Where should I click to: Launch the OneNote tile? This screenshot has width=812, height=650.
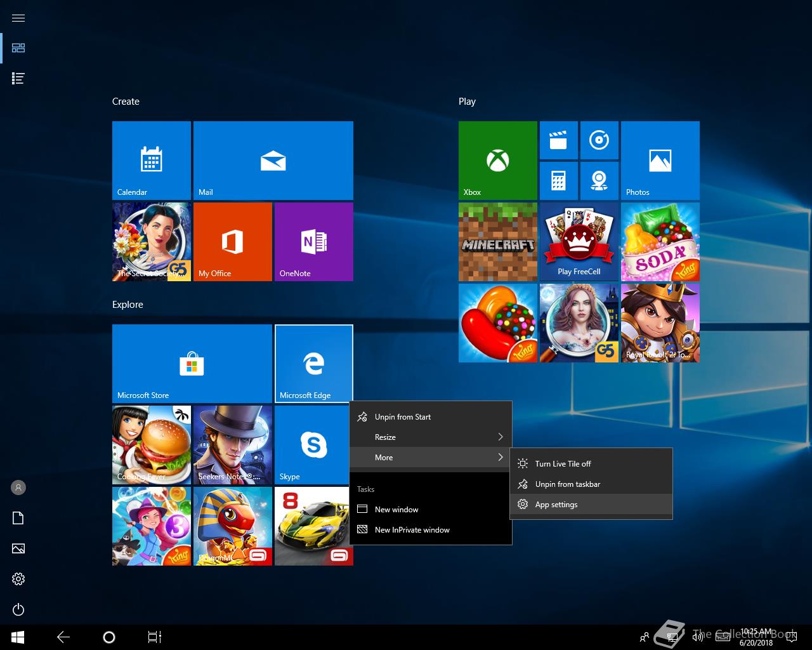click(314, 242)
